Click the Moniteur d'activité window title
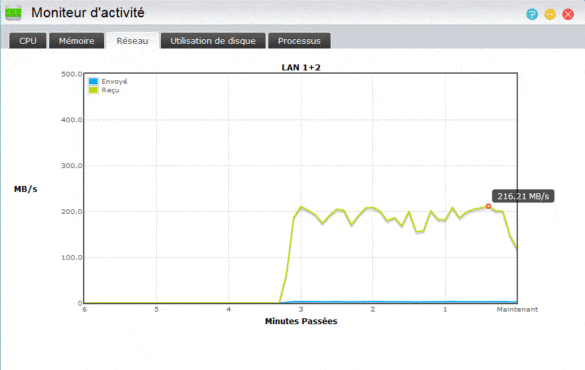This screenshot has height=370, width=585. pos(88,13)
